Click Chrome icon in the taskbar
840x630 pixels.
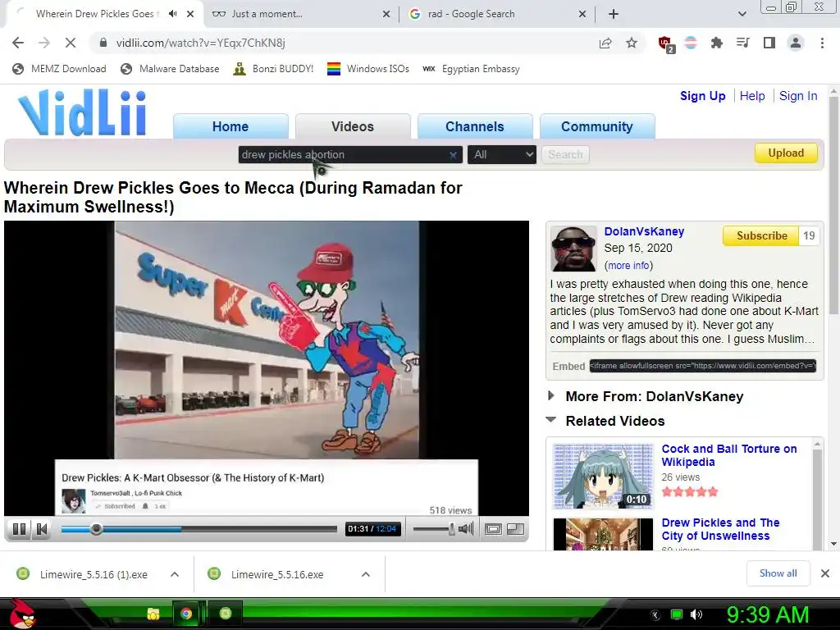(x=186, y=614)
